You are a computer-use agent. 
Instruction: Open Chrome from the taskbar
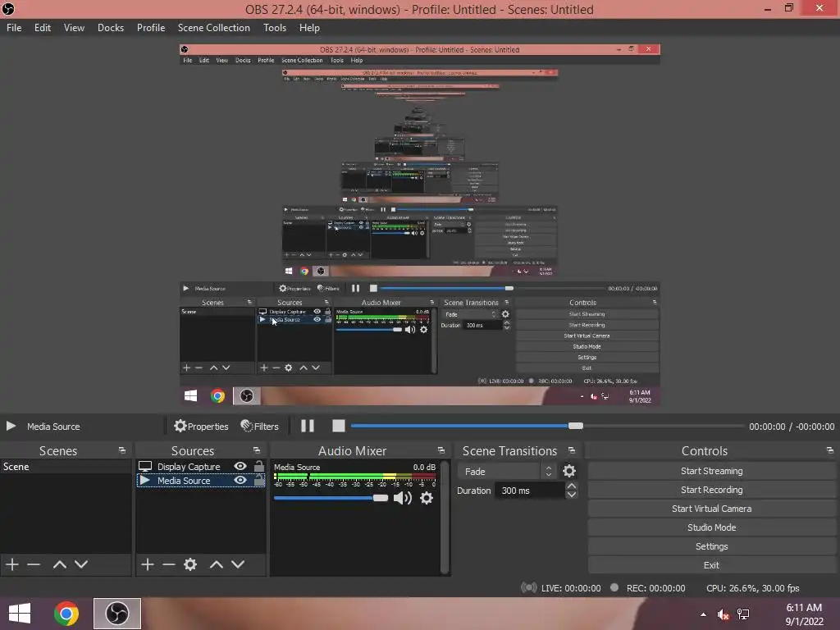66,614
